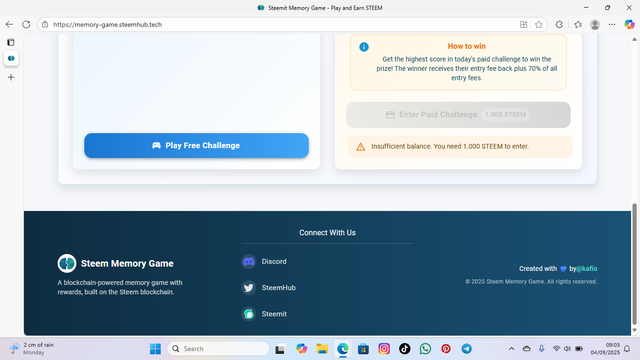
Task: View site information lock icon
Action: click(45, 24)
